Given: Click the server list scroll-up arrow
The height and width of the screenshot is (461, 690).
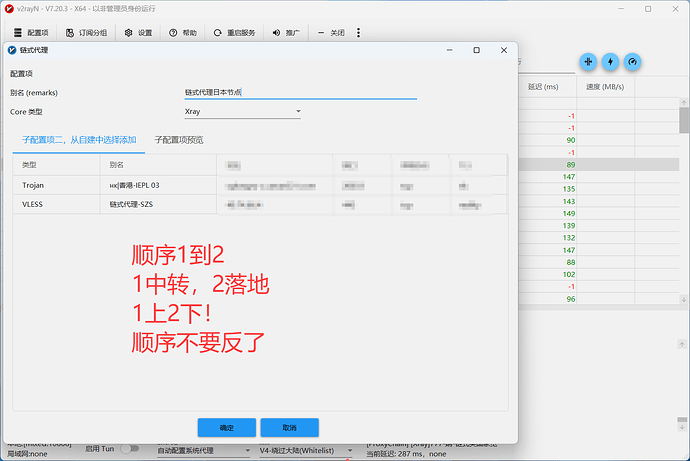Looking at the screenshot, I should pyautogui.click(x=684, y=102).
